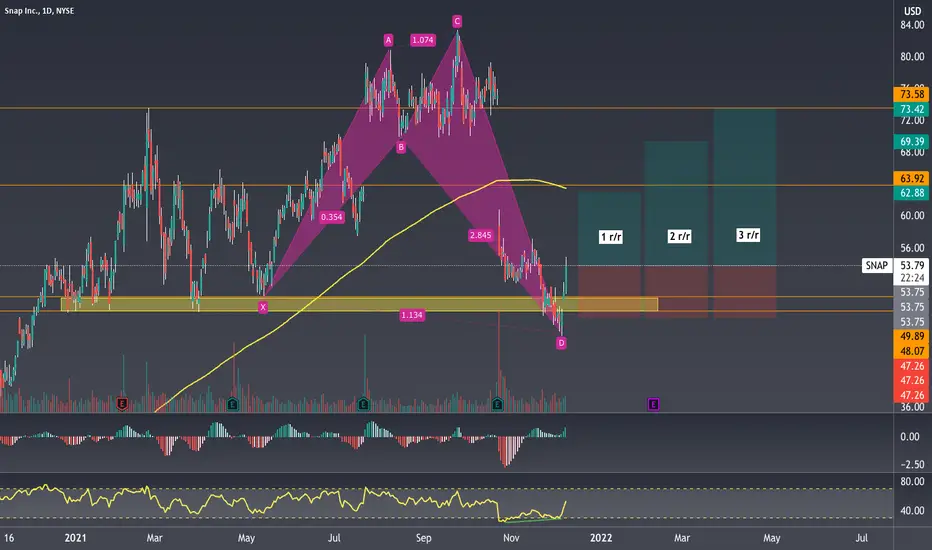This screenshot has width=932, height=550.
Task: Click the green 73.42 price label
Action: tap(912, 109)
